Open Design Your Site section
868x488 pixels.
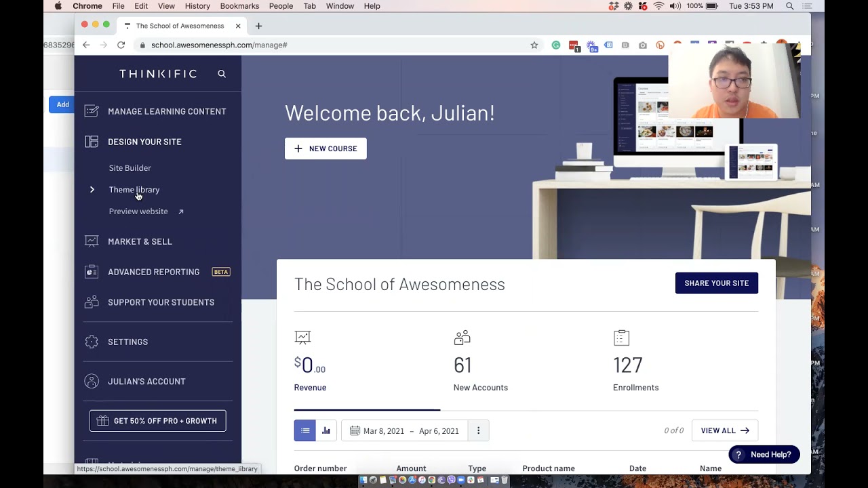144,142
